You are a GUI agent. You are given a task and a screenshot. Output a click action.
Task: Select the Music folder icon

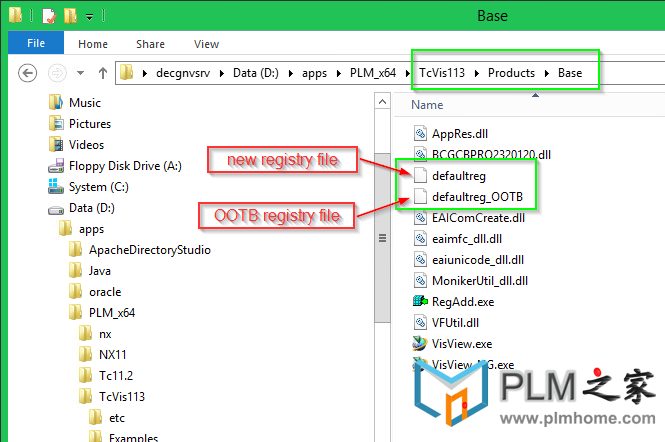point(56,102)
